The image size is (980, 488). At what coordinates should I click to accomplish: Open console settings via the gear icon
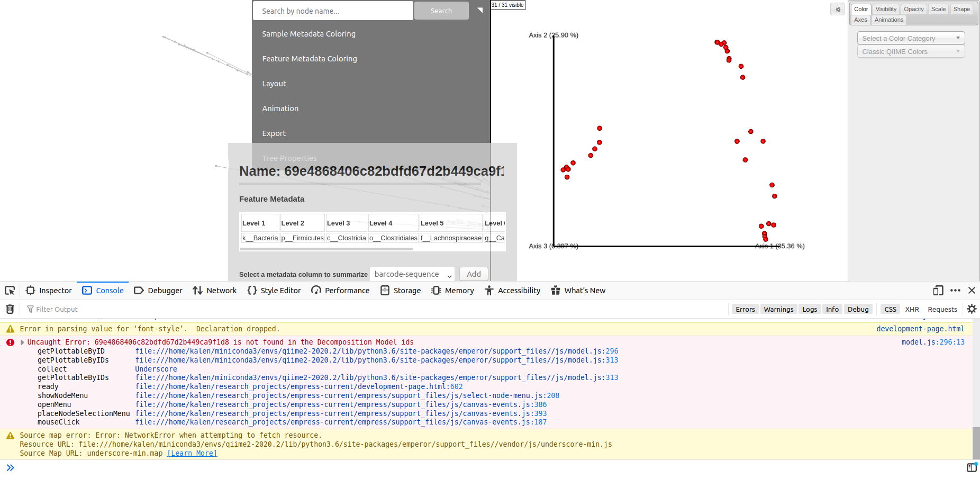(x=972, y=309)
